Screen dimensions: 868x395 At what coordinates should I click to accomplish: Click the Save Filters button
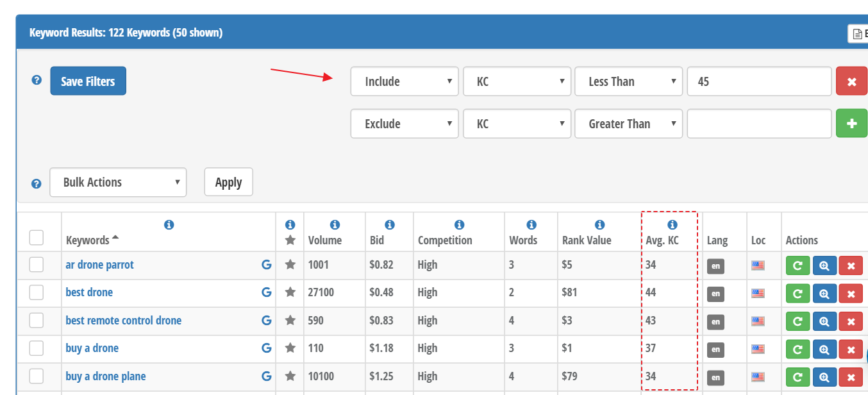pos(88,81)
